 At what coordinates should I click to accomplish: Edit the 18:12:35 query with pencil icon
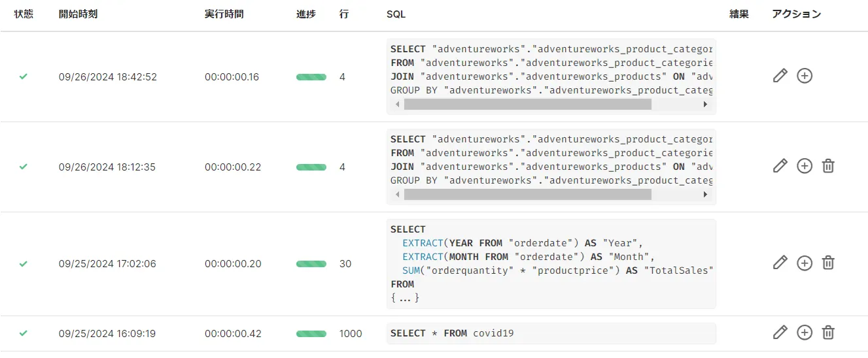pos(780,166)
